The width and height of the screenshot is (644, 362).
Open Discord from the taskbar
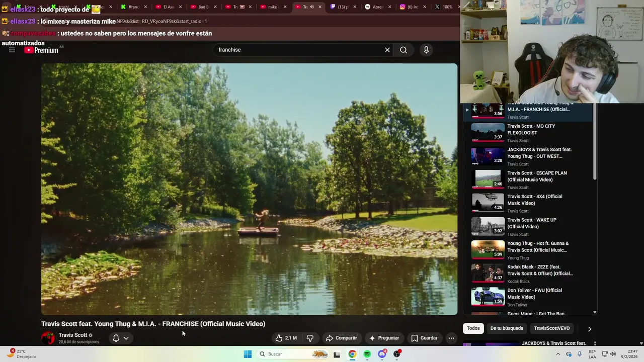382,354
